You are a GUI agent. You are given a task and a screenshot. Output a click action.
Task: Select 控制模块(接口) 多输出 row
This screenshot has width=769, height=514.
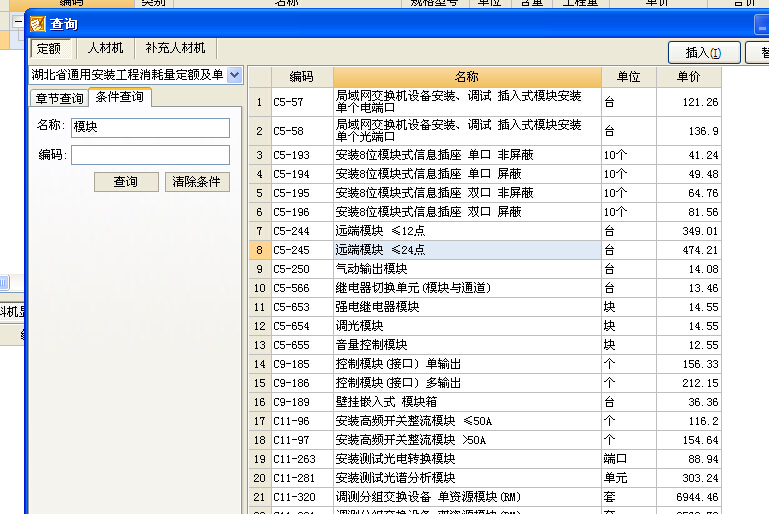tap(485, 383)
